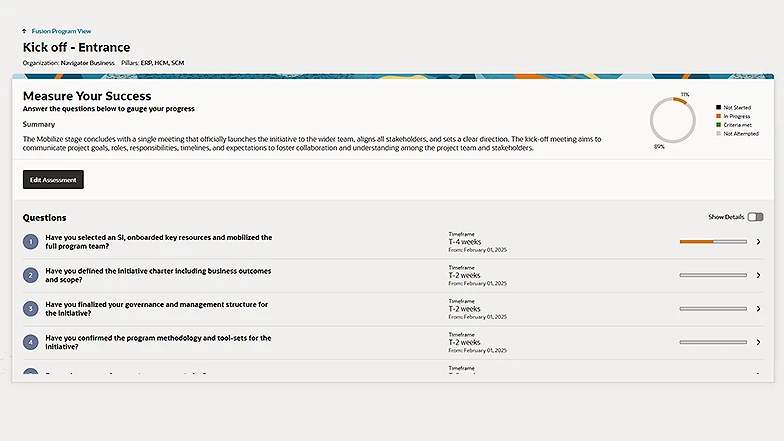Viewport: 784px width, 441px height.
Task: Open the question about finalized governance structure
Action: [x=157, y=308]
